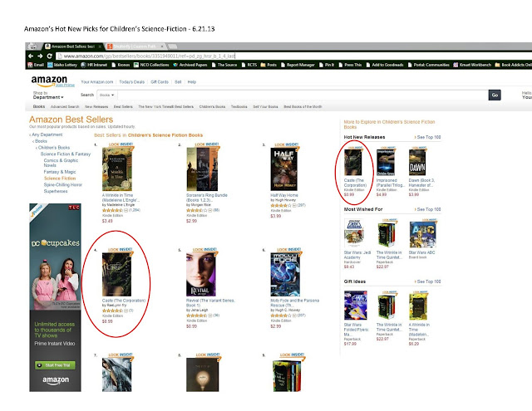The height and width of the screenshot is (411, 532).
Task: Click the browser address bar
Action: (292, 56)
